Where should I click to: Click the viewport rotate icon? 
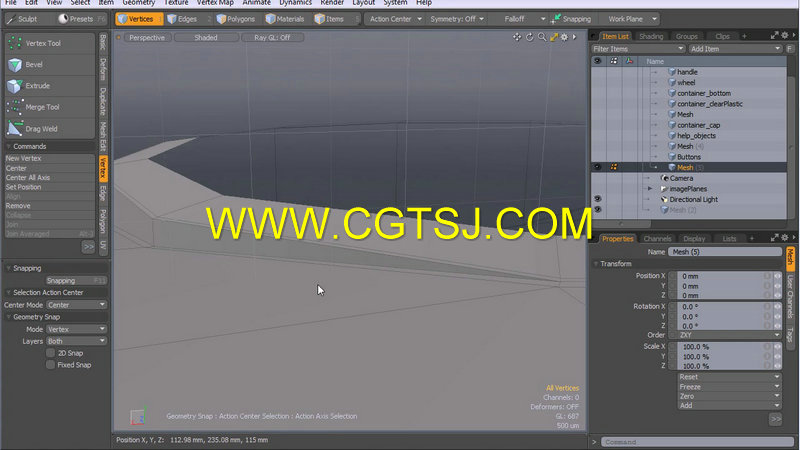[530, 37]
